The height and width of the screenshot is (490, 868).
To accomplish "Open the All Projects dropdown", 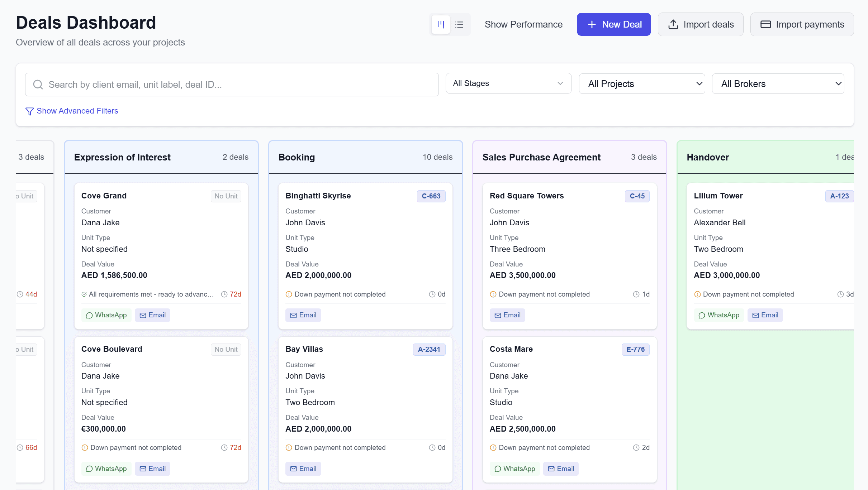I will pyautogui.click(x=642, y=83).
